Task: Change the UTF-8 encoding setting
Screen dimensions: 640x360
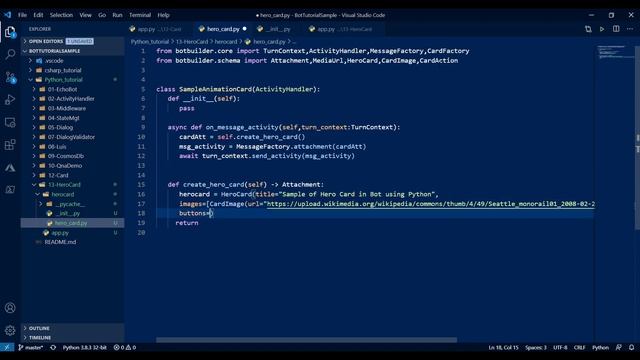Action: 560,347
